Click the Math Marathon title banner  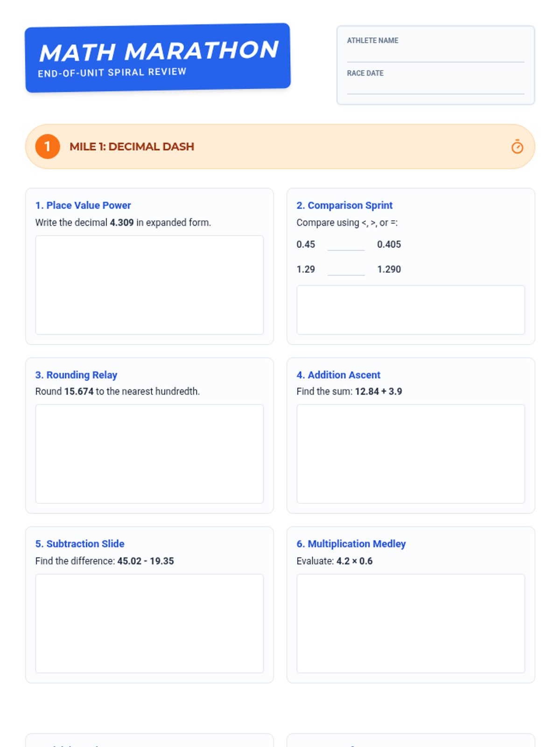158,57
